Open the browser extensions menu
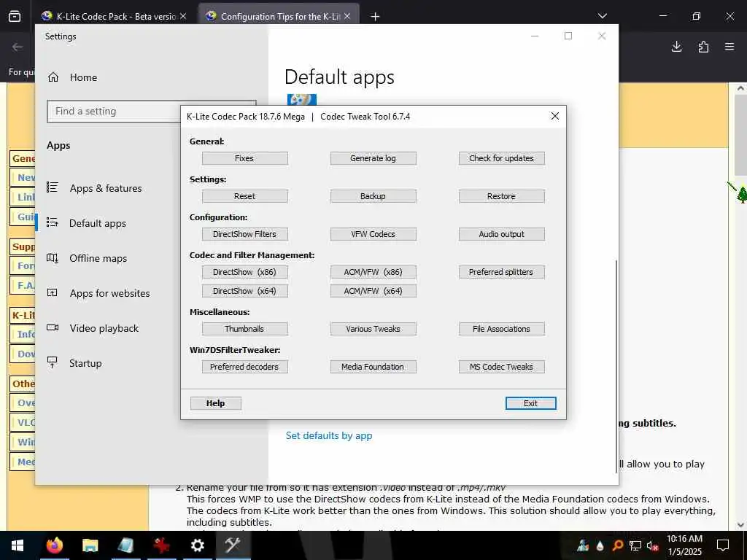 pos(703,47)
